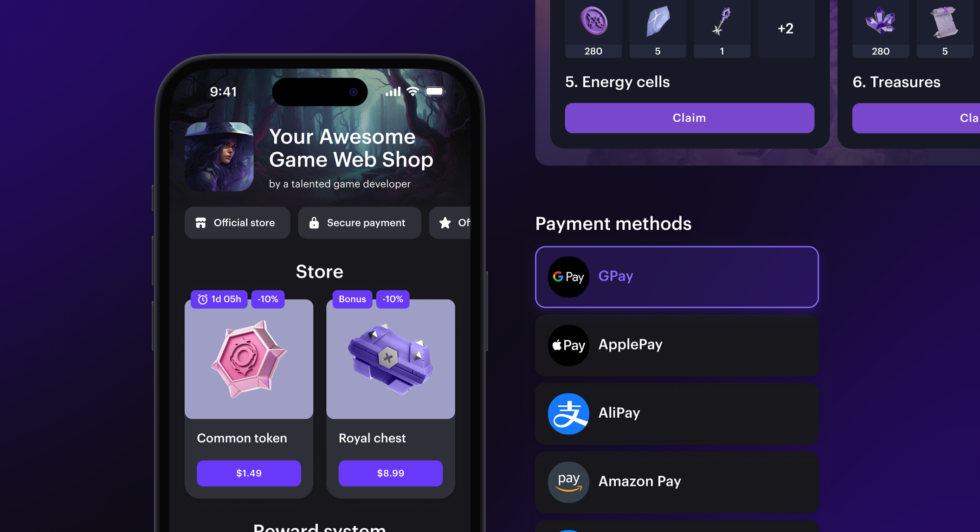Click the GPay payment method icon
This screenshot has height=532, width=980.
coord(567,277)
